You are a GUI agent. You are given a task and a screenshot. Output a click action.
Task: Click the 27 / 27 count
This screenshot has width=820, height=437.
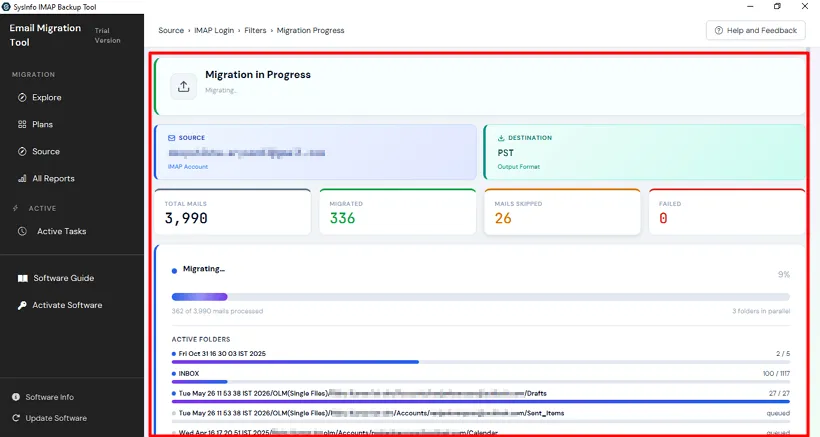779,394
